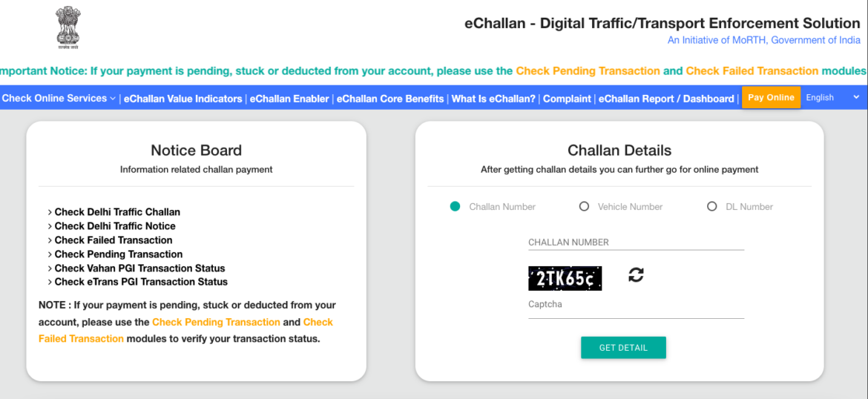Open the Complaint menu item
The height and width of the screenshot is (399, 868).
[x=567, y=98]
